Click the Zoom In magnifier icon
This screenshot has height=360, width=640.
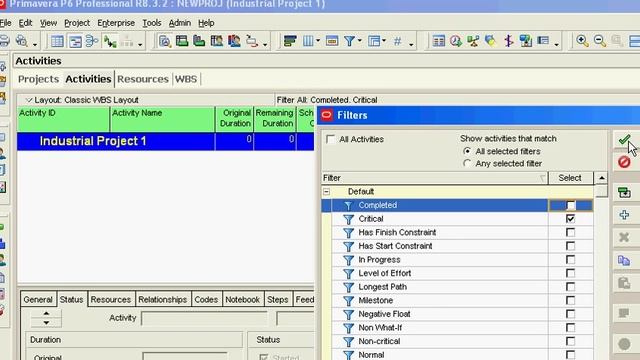pos(582,41)
